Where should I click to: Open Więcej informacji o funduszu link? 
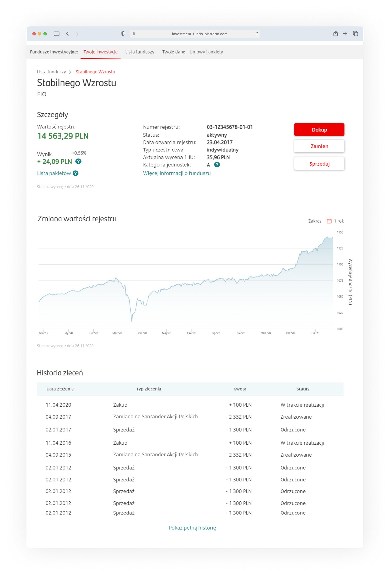177,173
